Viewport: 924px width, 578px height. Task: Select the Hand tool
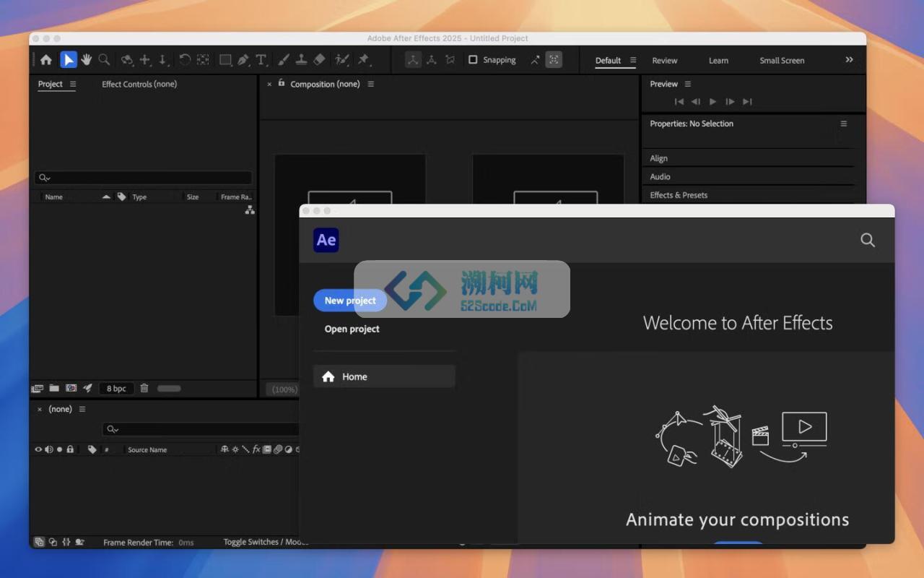(86, 60)
